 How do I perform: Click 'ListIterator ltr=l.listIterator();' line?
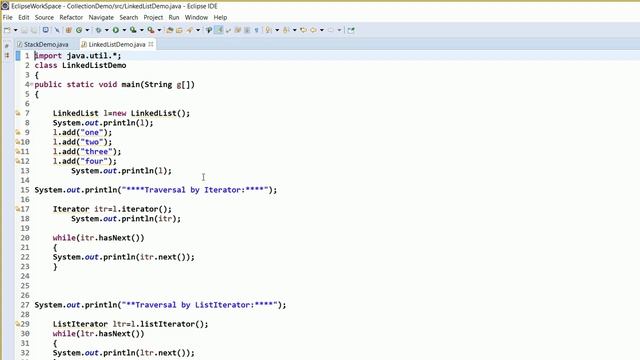pos(130,324)
